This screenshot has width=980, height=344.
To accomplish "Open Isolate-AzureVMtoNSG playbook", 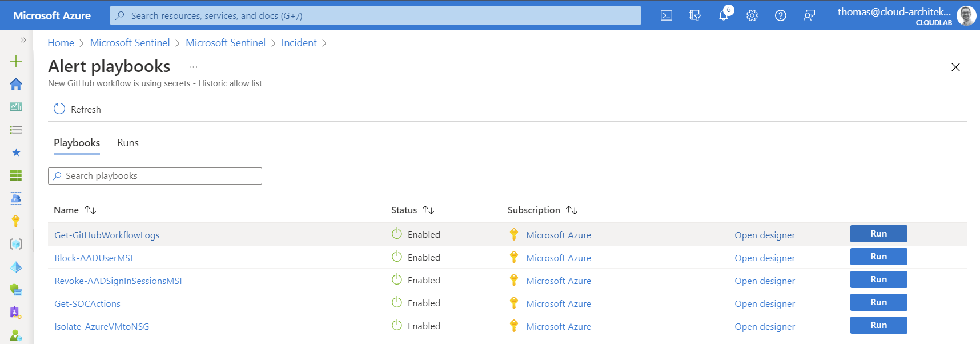I will point(102,326).
